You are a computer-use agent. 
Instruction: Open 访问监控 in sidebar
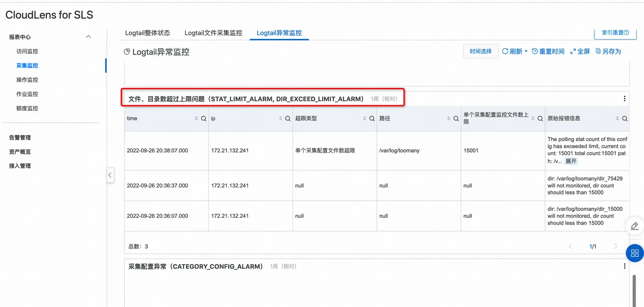coord(27,51)
